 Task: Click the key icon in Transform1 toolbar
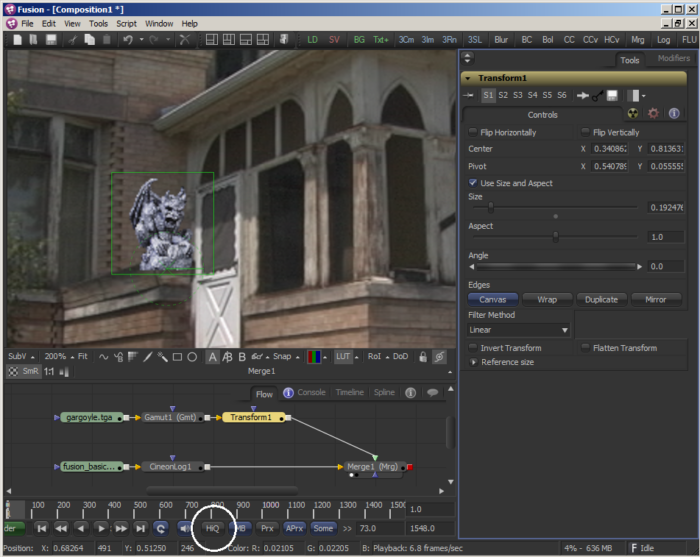click(598, 95)
